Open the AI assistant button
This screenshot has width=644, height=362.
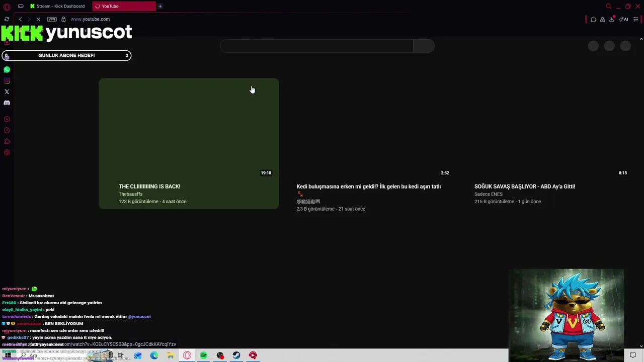coord(624,19)
